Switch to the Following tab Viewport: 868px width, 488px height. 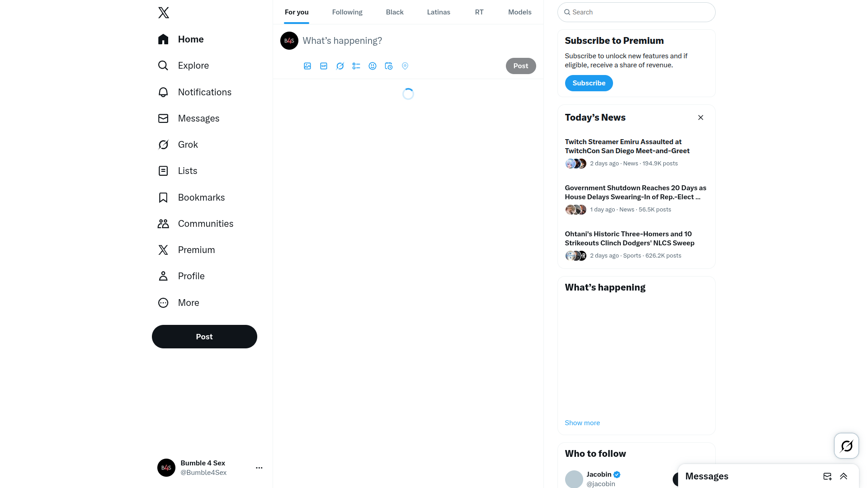point(347,12)
